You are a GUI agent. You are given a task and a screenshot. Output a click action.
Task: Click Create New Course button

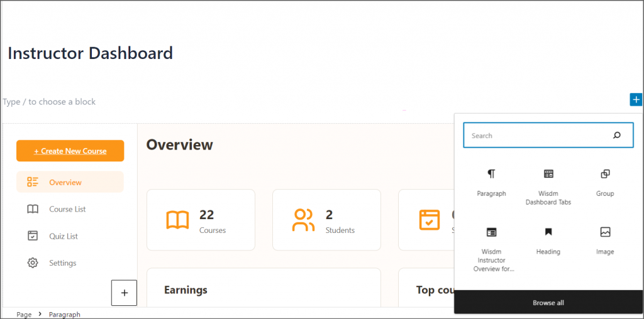tap(70, 151)
